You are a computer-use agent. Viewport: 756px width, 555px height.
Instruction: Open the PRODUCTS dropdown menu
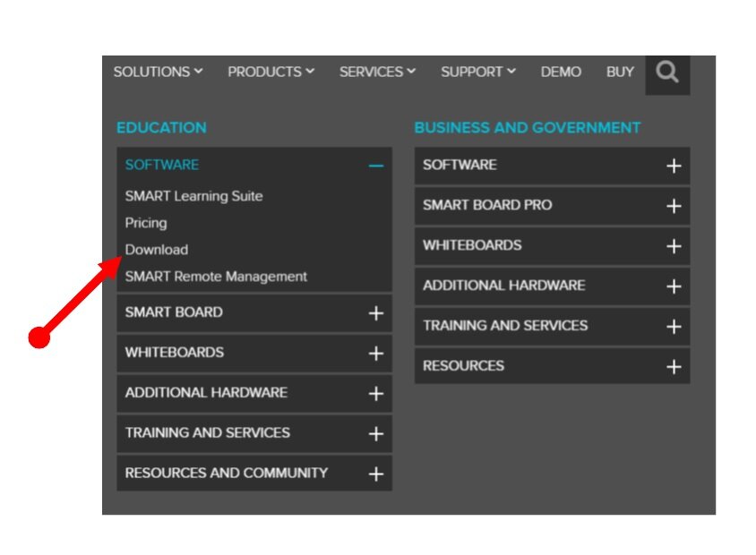pos(271,73)
